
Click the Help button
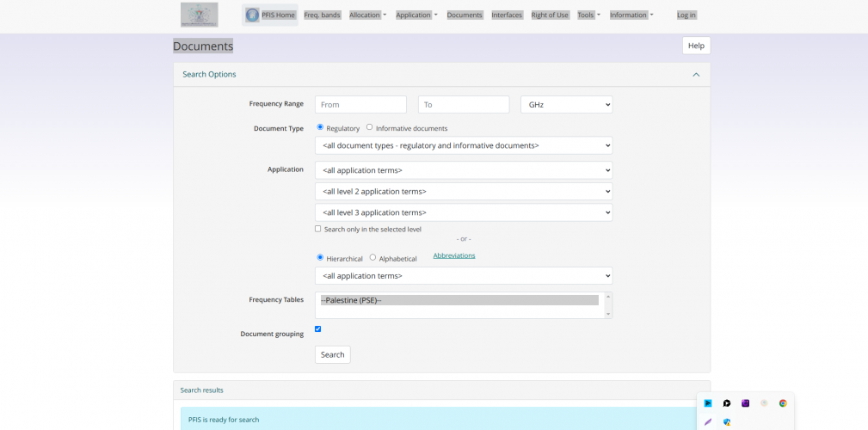pyautogui.click(x=696, y=46)
